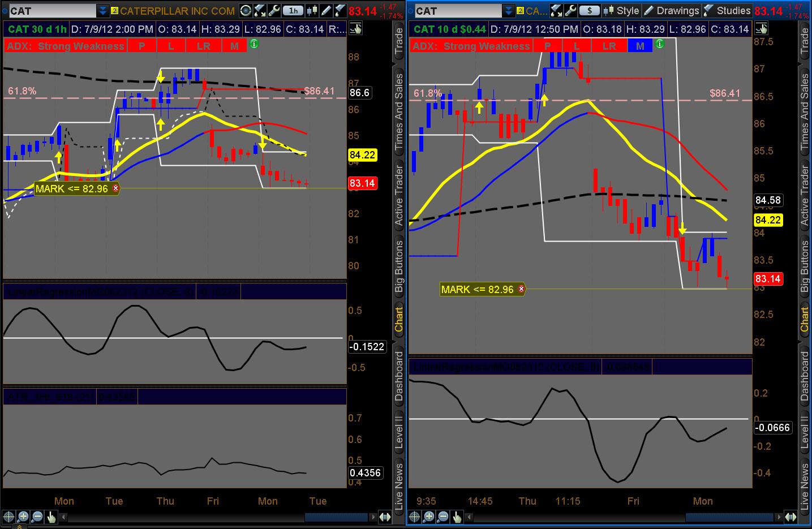
Task: Open Active Trader tab on left panel
Action: [x=399, y=196]
